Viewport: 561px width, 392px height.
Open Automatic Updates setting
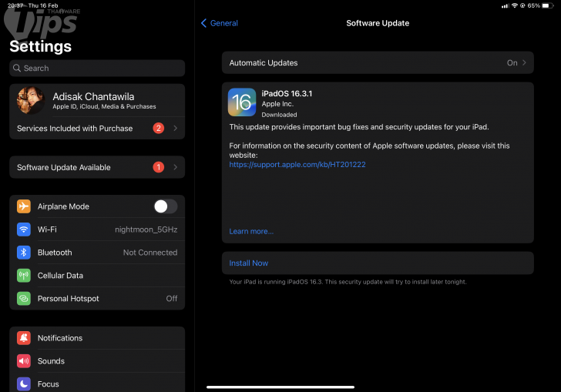click(378, 62)
